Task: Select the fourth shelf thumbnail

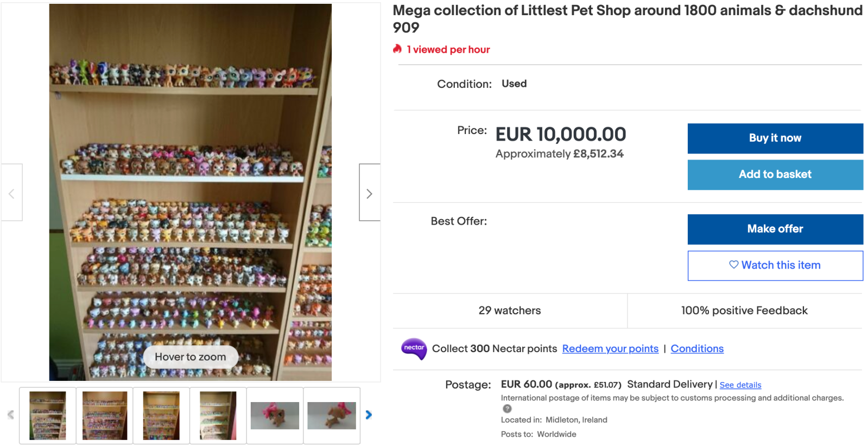Action: point(218,416)
